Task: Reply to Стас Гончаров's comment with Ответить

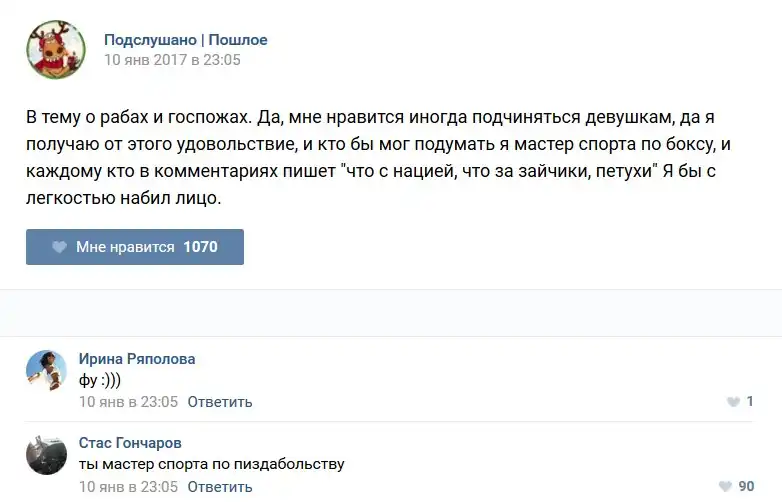Action: [220, 487]
